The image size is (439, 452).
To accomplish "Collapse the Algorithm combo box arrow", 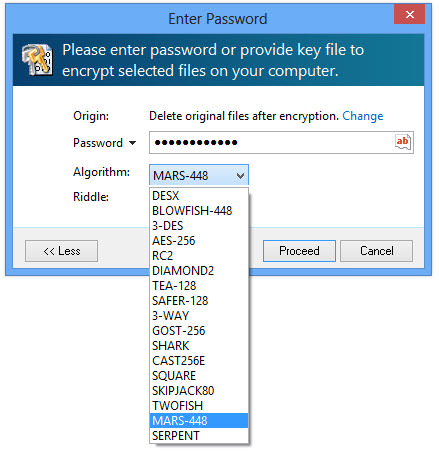I will coord(240,175).
